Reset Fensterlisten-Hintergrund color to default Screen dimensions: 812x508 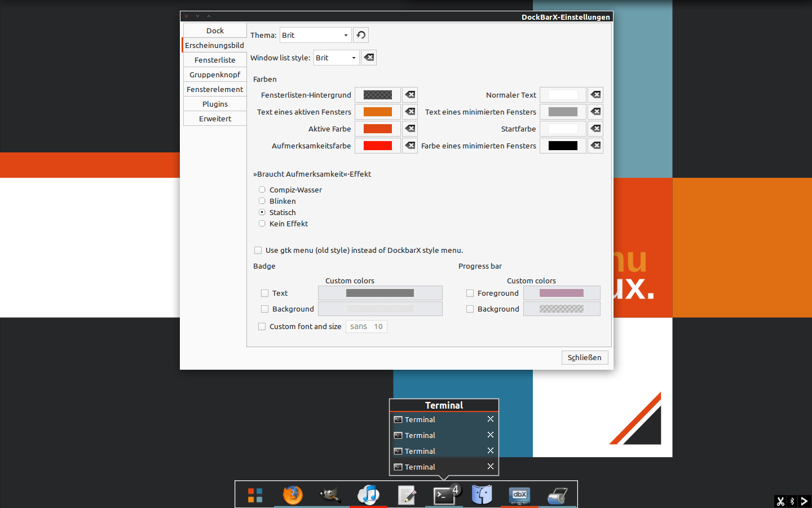coord(410,95)
